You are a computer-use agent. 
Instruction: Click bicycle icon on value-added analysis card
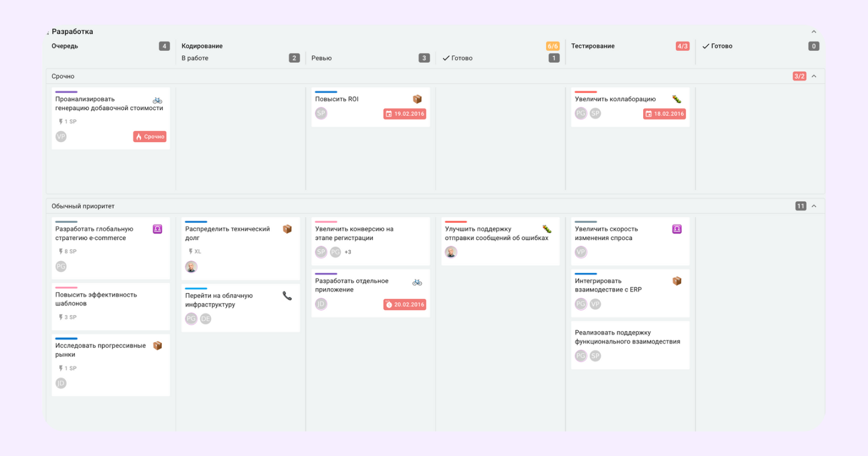157,100
